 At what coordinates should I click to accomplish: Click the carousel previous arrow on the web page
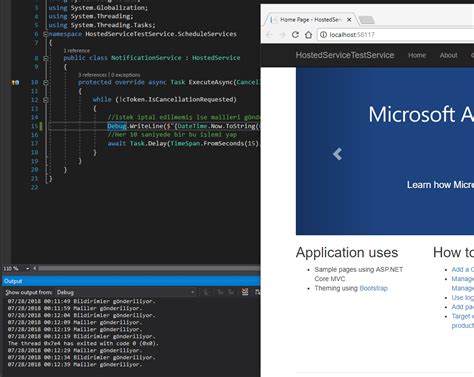337,154
